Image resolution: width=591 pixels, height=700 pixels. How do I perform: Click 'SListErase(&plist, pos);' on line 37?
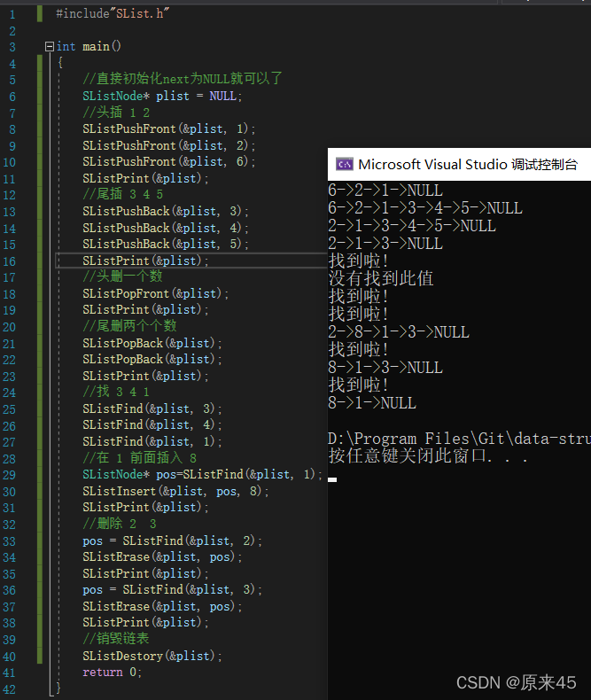click(162, 607)
